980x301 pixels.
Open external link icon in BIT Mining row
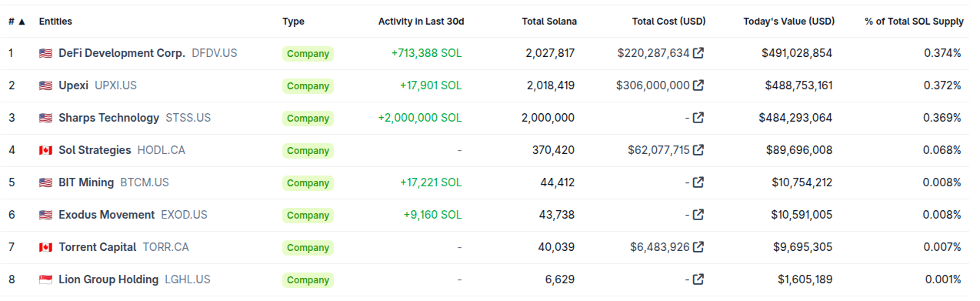click(698, 182)
